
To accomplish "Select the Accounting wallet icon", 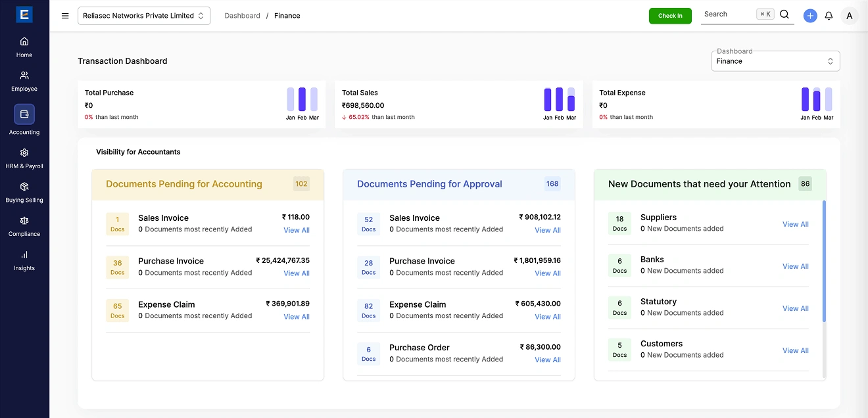I will pos(24,114).
